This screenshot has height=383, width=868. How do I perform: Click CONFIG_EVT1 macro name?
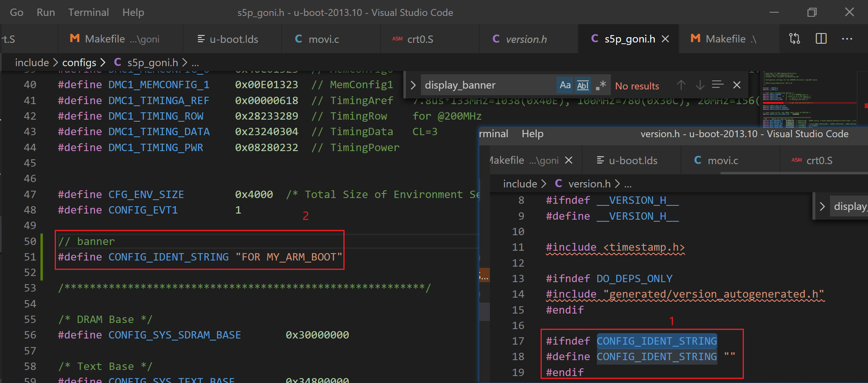point(143,210)
